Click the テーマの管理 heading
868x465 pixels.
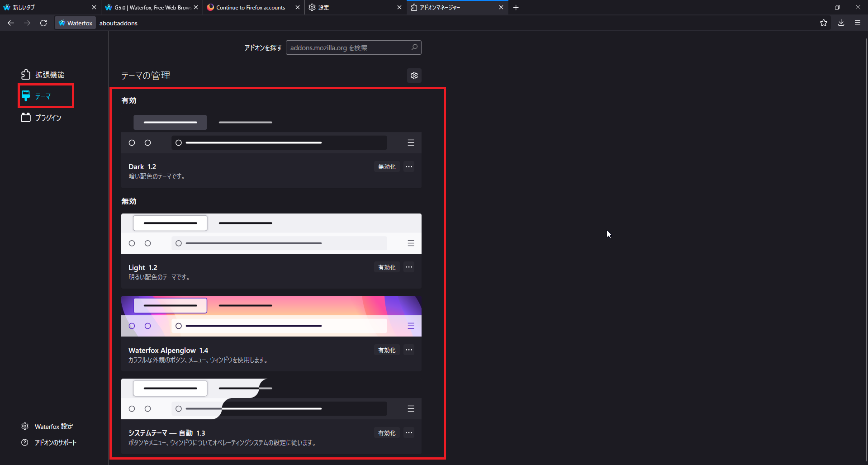(x=146, y=76)
